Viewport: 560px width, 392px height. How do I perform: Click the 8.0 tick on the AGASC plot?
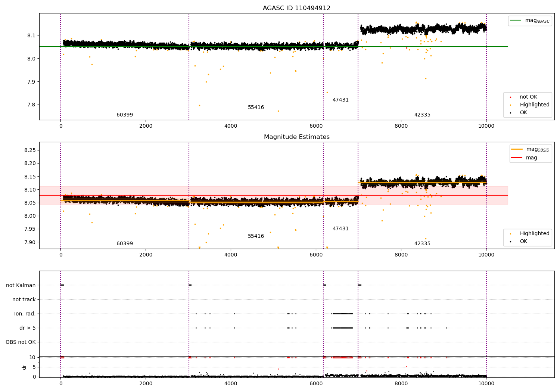(x=31, y=59)
